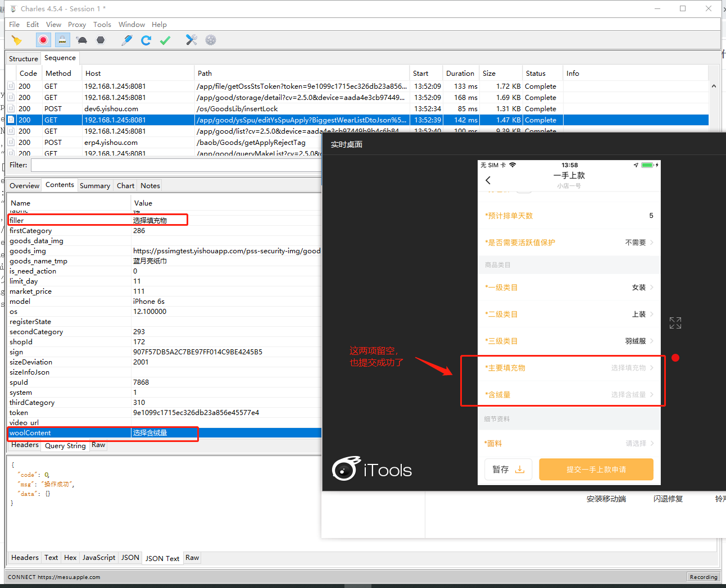Select the sign parameter row

[x=164, y=352]
